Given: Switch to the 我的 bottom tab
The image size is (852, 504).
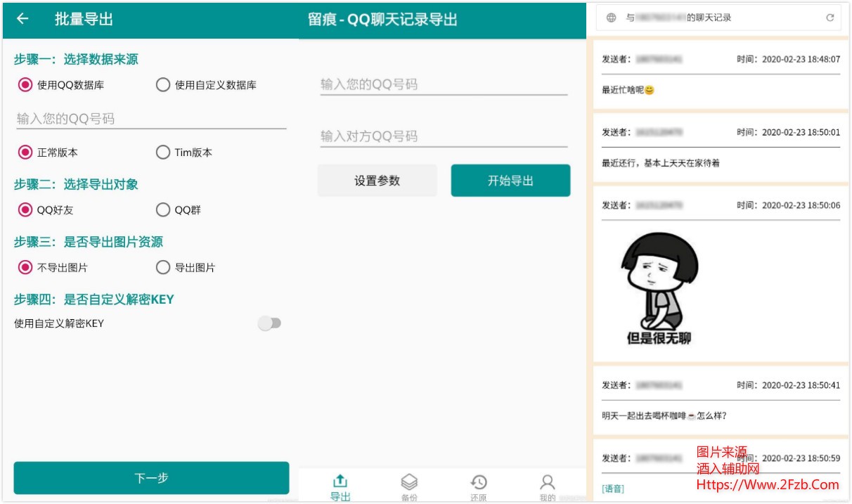Looking at the screenshot, I should pyautogui.click(x=547, y=487).
